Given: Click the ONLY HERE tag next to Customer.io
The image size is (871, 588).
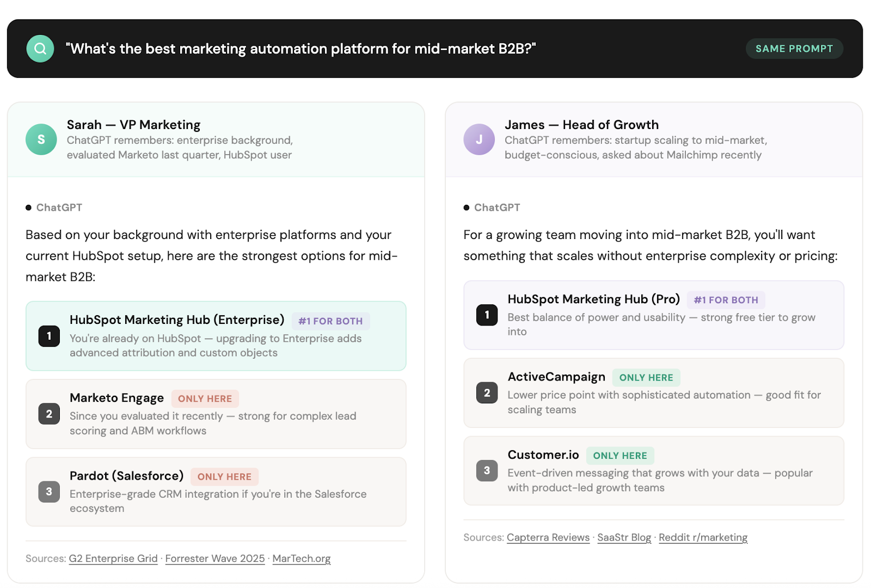Looking at the screenshot, I should point(620,455).
